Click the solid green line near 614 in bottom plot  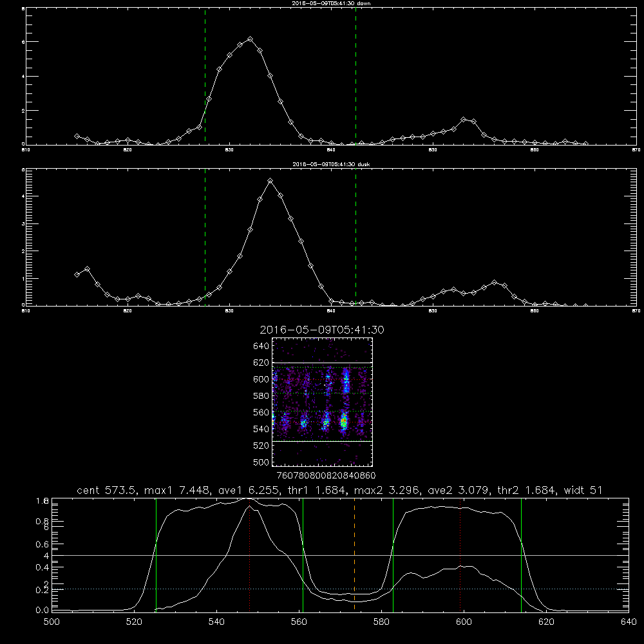point(521,555)
